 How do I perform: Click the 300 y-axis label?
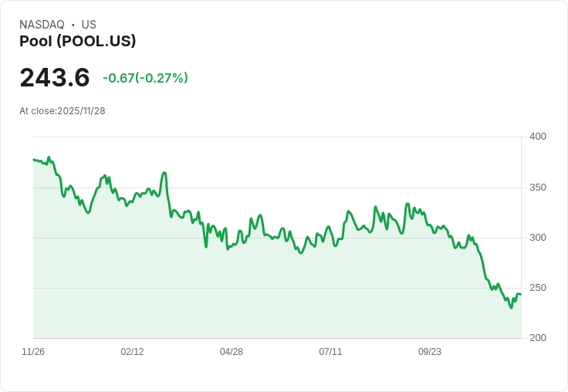pyautogui.click(x=538, y=238)
